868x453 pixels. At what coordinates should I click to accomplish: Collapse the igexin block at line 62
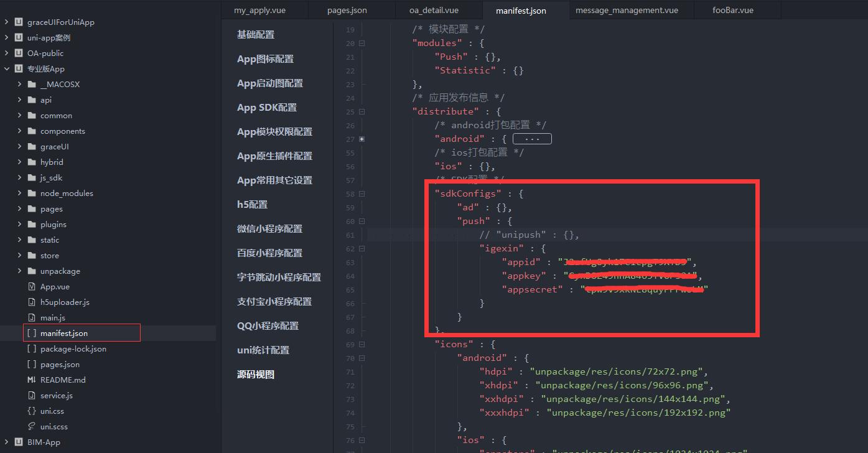362,249
